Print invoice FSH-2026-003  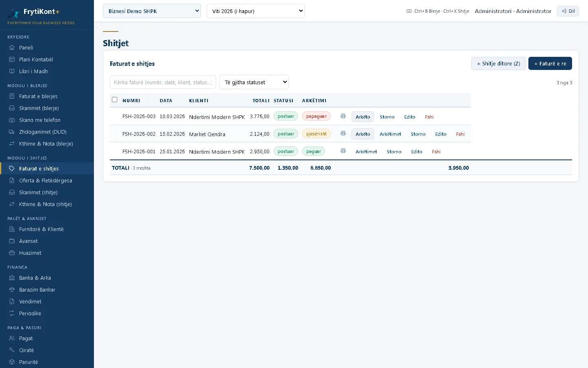pyautogui.click(x=343, y=116)
